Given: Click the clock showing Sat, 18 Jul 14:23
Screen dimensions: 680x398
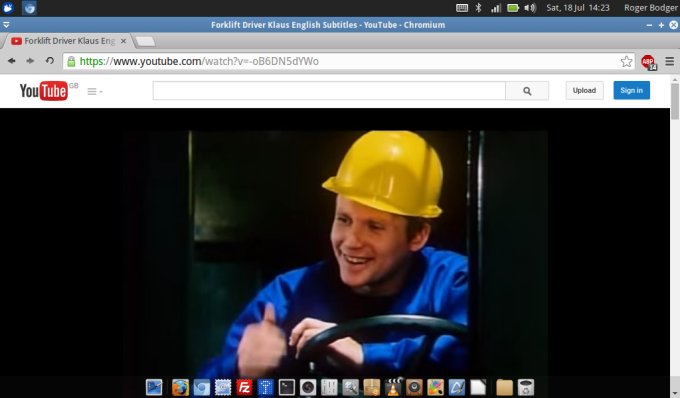Looking at the screenshot, I should (x=578, y=8).
